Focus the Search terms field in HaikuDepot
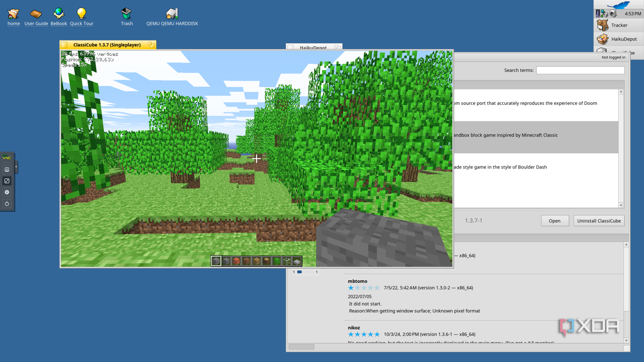 [x=580, y=70]
